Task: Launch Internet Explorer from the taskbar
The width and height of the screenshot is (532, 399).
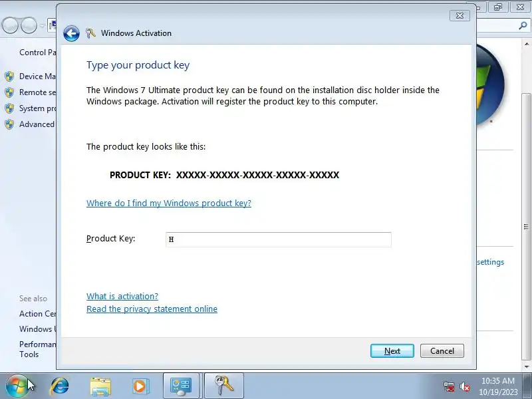Action: point(60,386)
